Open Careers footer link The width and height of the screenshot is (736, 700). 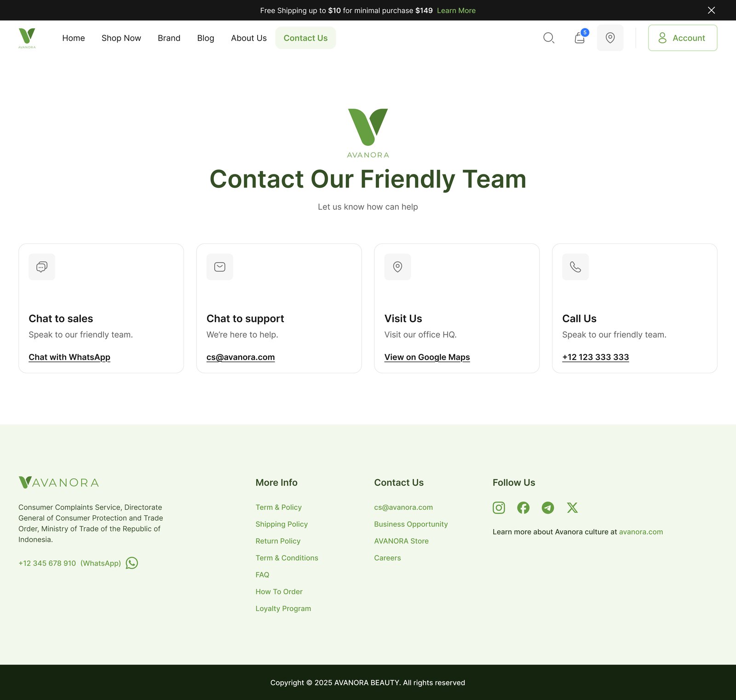387,558
